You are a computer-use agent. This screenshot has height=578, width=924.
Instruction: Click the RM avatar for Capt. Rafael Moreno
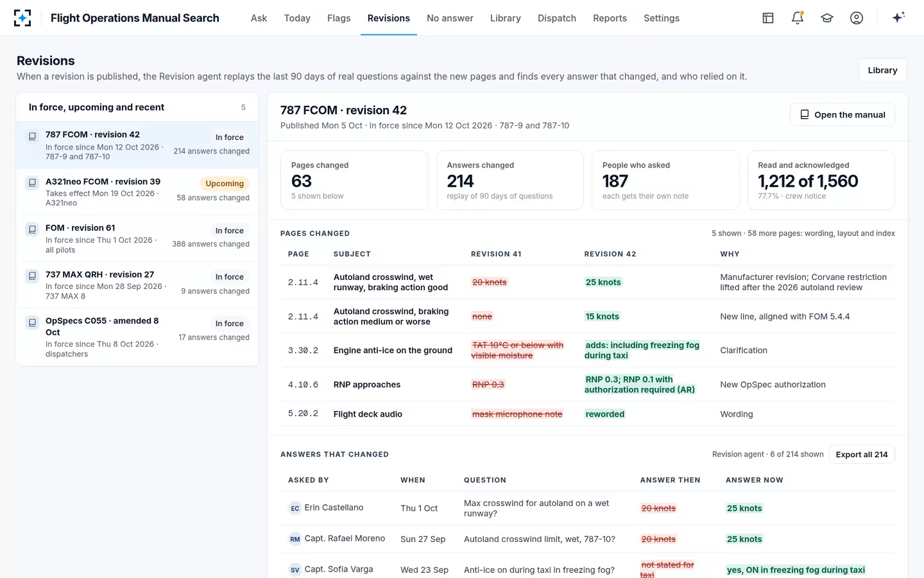[x=295, y=539]
